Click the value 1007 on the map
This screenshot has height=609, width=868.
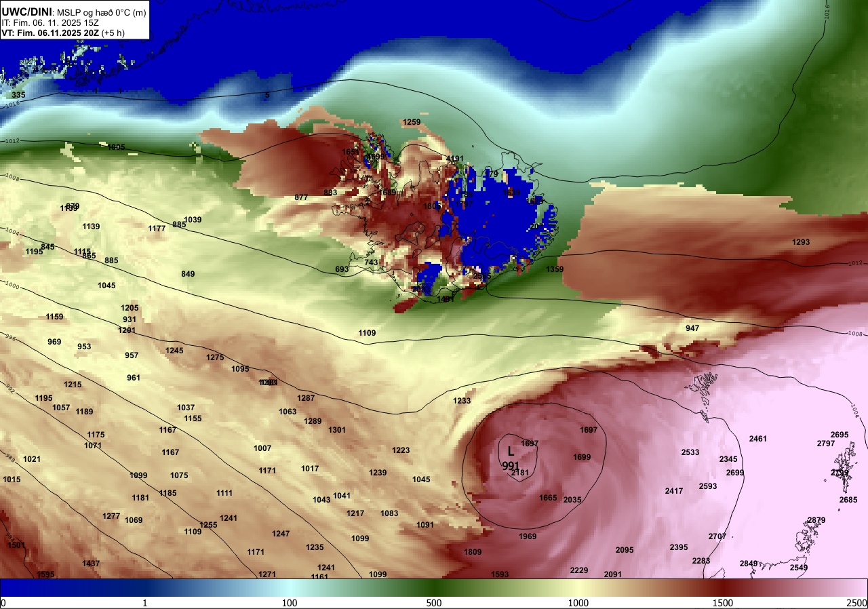point(262,448)
